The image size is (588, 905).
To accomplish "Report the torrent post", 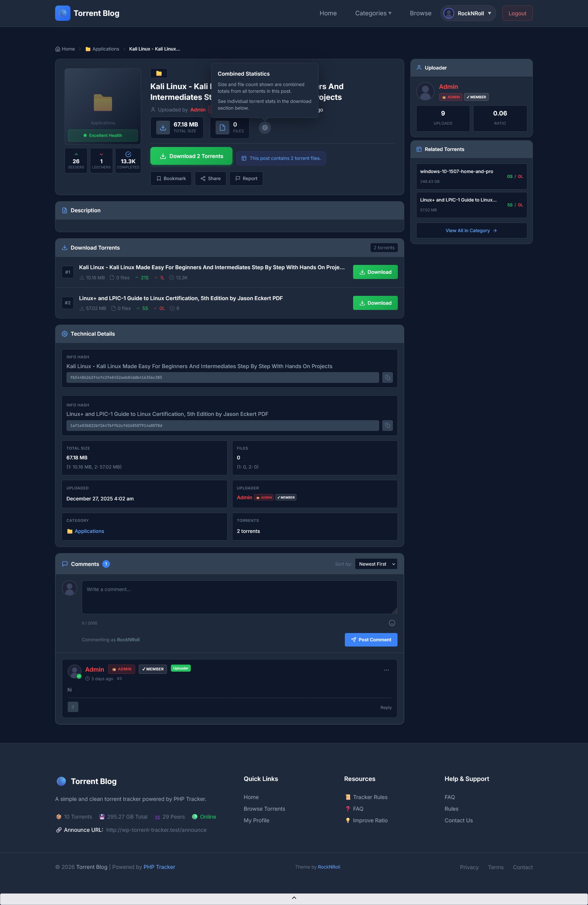I will click(x=246, y=178).
